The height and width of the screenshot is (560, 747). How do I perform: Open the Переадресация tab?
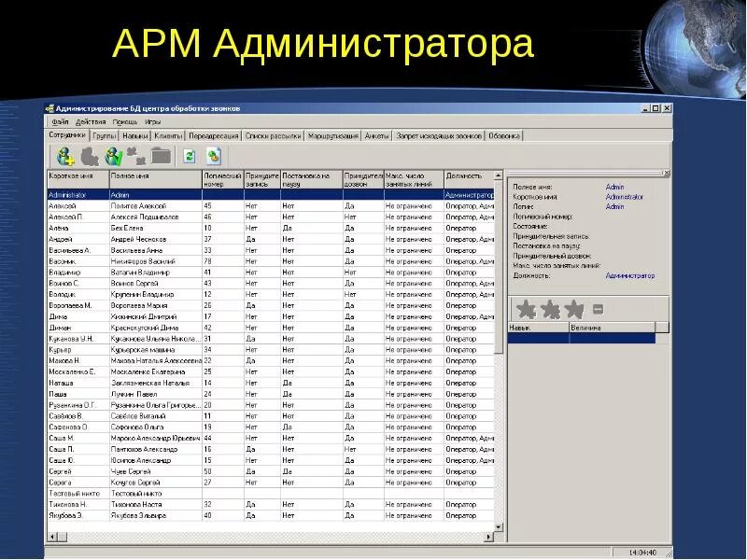(x=214, y=136)
